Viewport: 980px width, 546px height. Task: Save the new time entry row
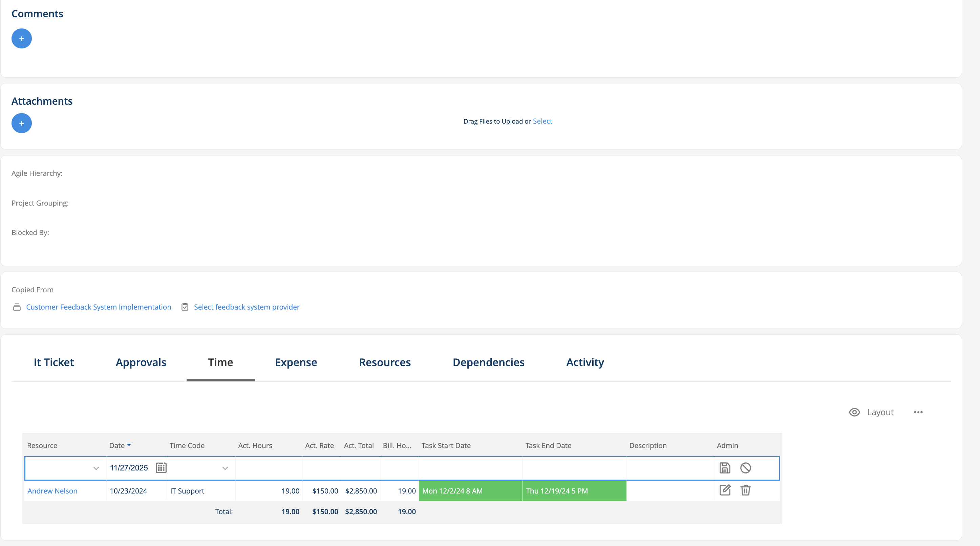(725, 468)
